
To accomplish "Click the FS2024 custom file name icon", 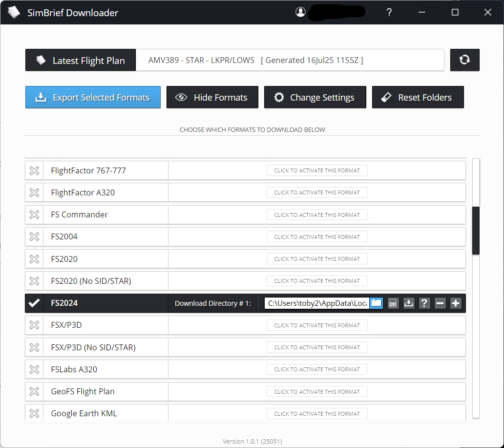I will 393,303.
